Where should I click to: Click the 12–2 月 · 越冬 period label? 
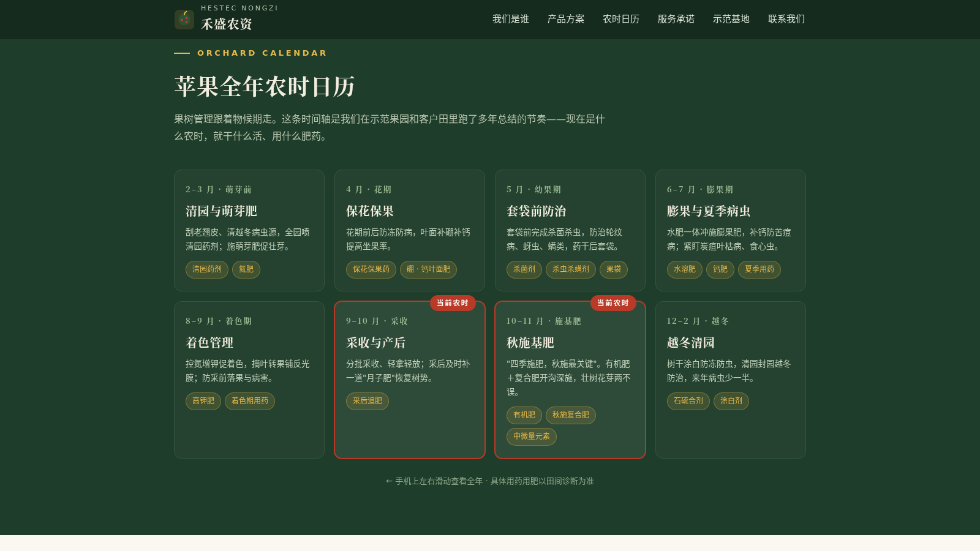(x=698, y=321)
